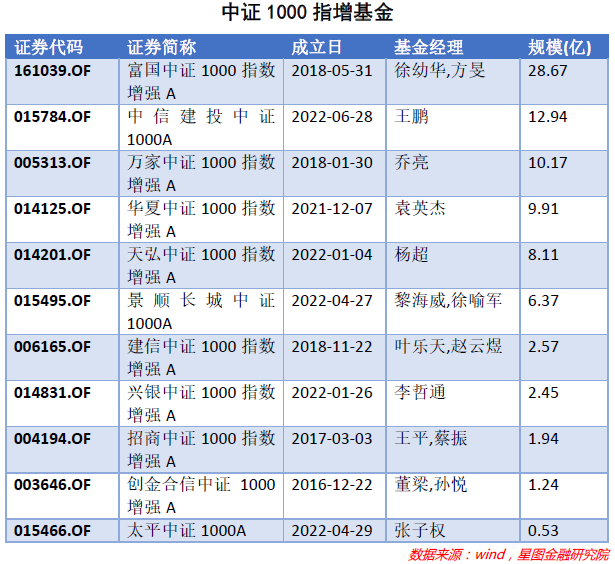Screen dimensions: 615x564
Task: Click fund name 兴银中证 1000 指数增强 A
Action: (201, 404)
